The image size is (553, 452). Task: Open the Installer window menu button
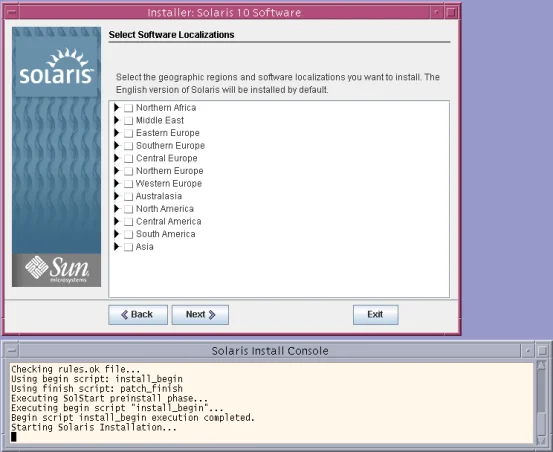(x=12, y=12)
